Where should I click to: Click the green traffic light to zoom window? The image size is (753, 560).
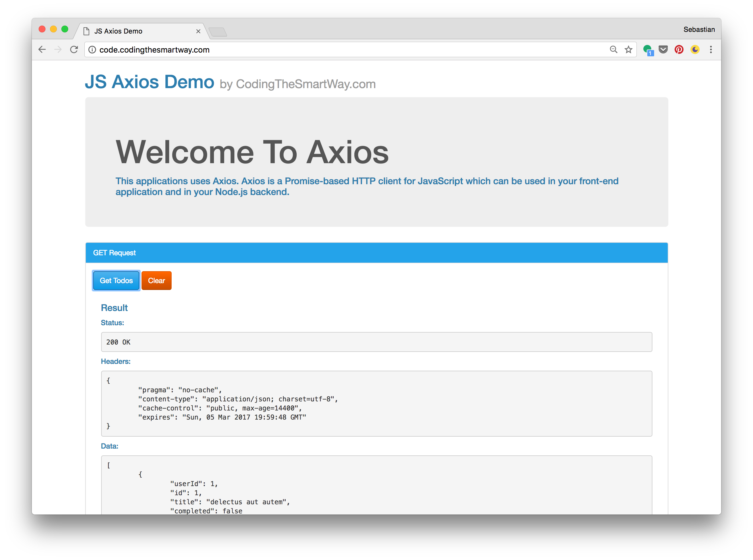click(65, 29)
